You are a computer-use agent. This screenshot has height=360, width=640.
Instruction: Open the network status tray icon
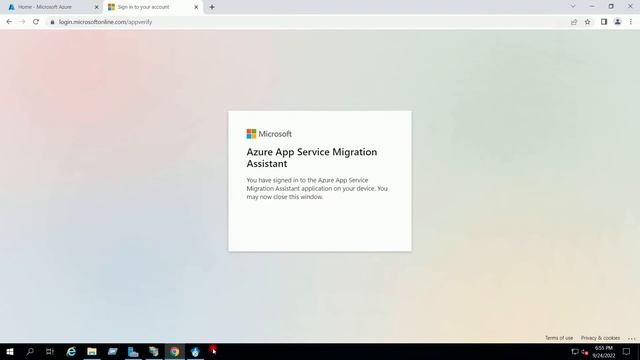575,351
